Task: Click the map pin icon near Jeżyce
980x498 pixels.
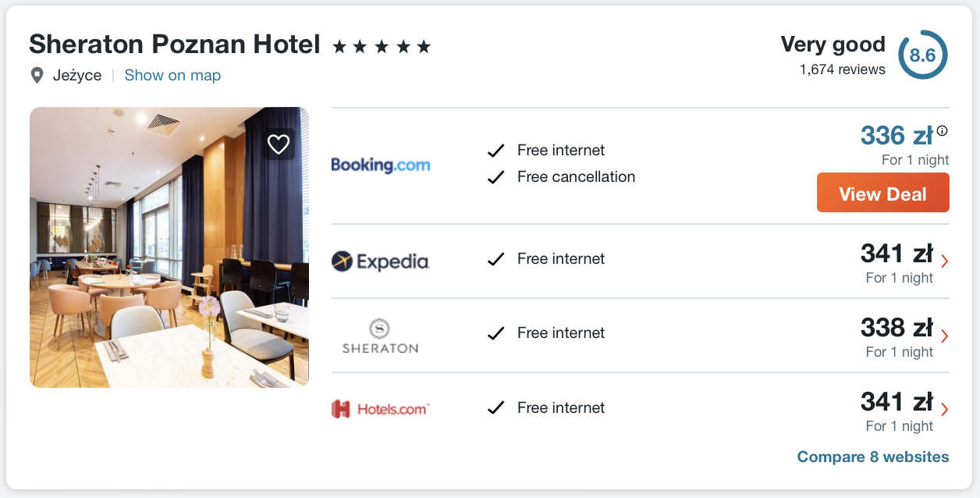Action: point(36,76)
